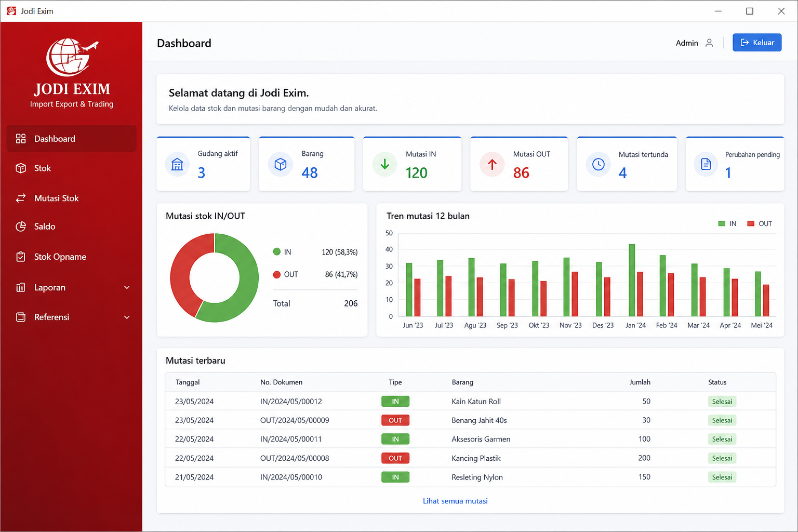798x532 pixels.
Task: Click the Mutasi tertunda value 4
Action: (623, 172)
